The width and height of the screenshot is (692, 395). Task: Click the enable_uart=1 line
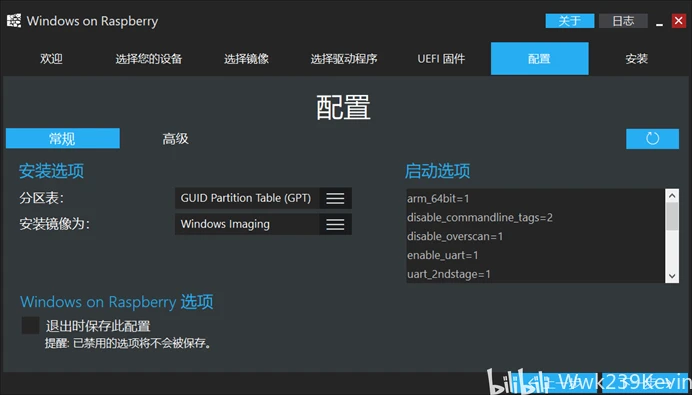[443, 255]
